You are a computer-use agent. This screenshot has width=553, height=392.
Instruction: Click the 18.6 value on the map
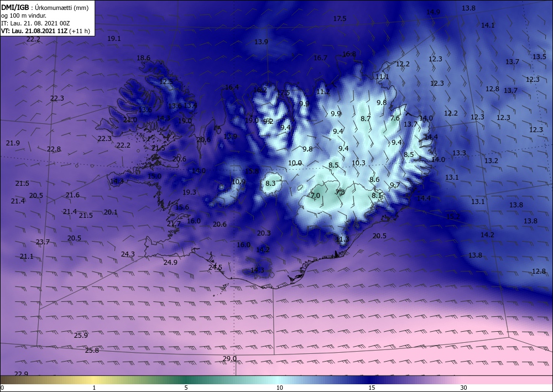tap(143, 58)
